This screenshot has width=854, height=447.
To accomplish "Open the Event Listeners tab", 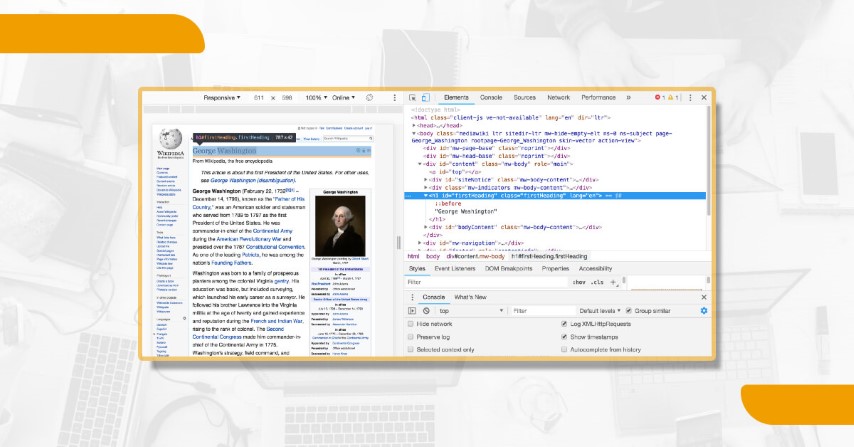I will point(455,268).
